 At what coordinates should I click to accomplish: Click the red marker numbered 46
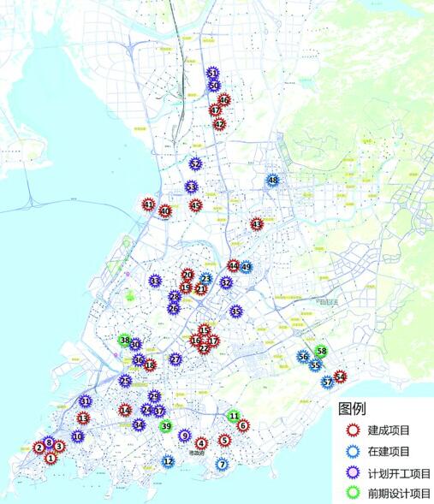coord(224,100)
